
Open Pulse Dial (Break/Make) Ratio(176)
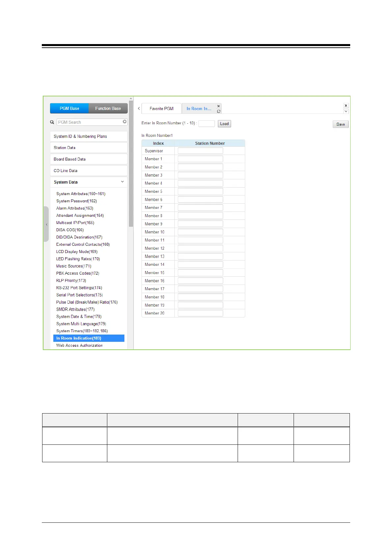tap(87, 302)
